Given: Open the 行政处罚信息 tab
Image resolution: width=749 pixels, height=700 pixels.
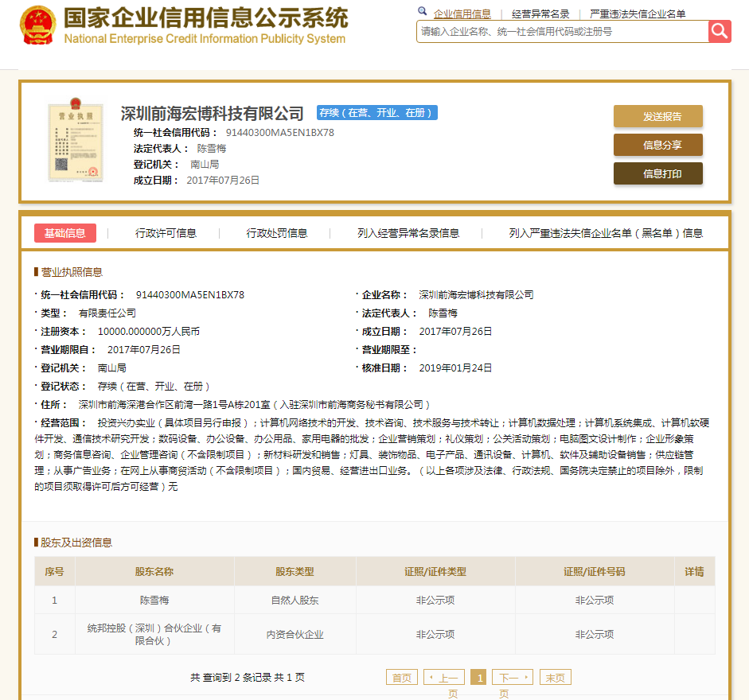Looking at the screenshot, I should 276,233.
